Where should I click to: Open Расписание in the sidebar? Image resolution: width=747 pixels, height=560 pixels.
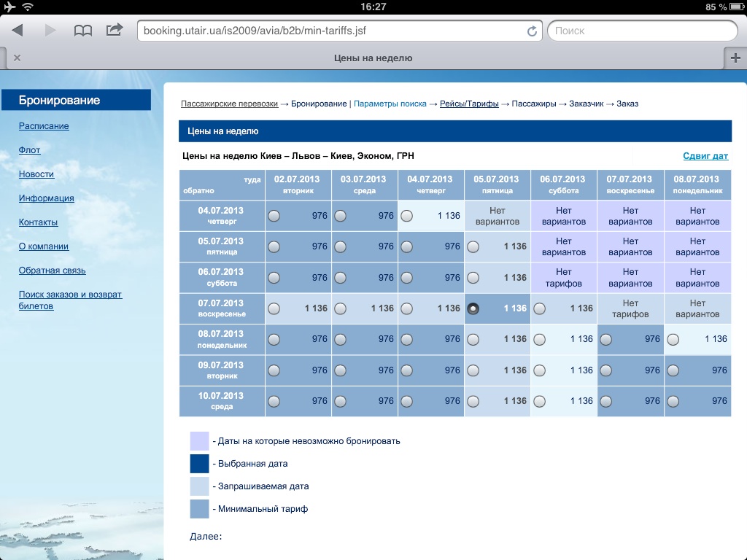(44, 126)
